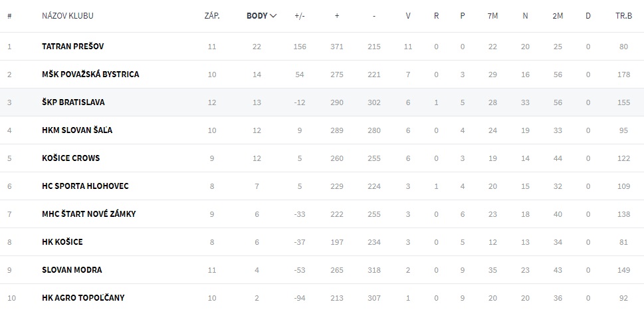
Task: Click HK Košice team name
Action: (62, 242)
